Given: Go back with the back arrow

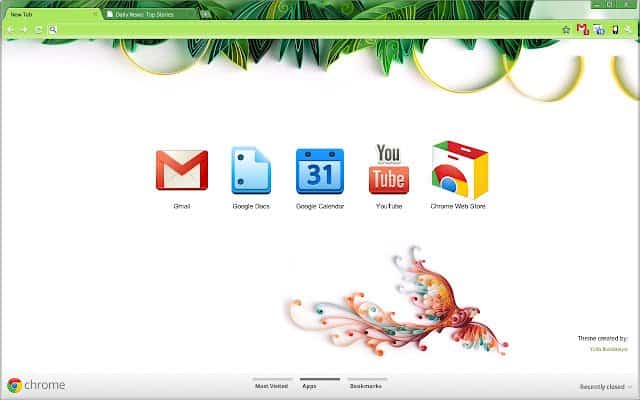Looking at the screenshot, I should coord(11,30).
